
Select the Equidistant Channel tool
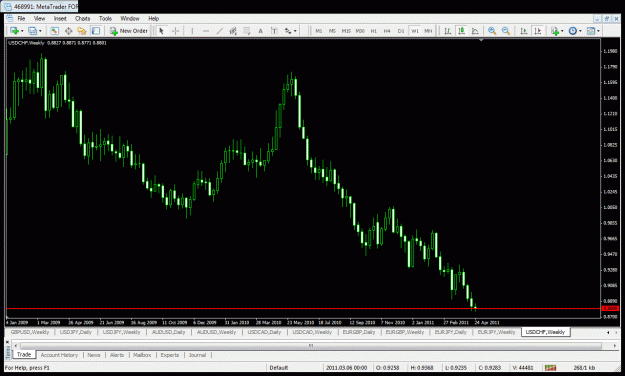point(233,31)
